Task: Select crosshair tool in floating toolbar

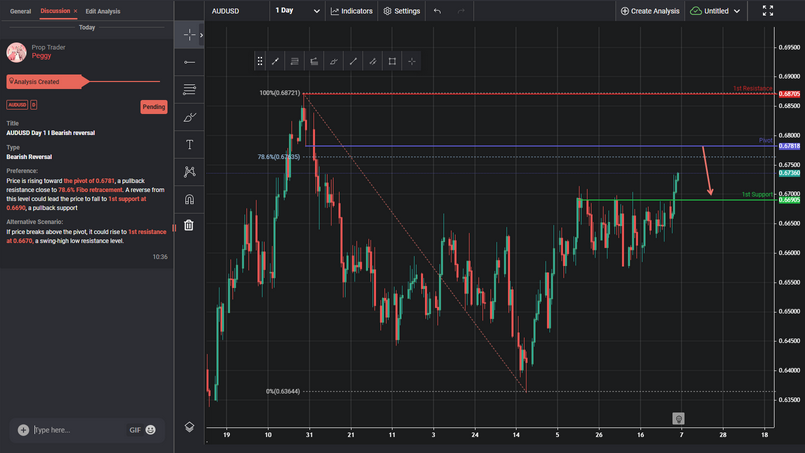Action: (x=412, y=61)
